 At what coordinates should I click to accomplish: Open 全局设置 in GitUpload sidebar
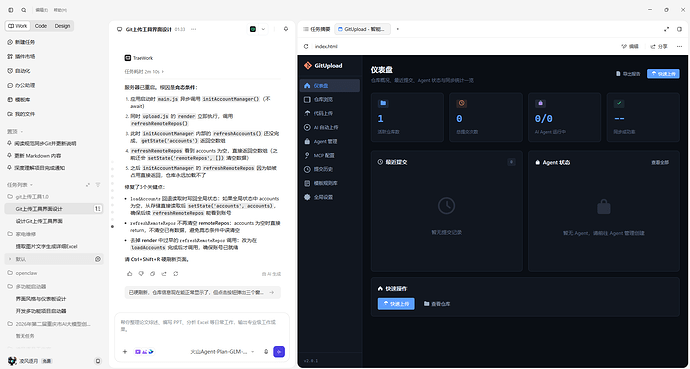pyautogui.click(x=330, y=197)
